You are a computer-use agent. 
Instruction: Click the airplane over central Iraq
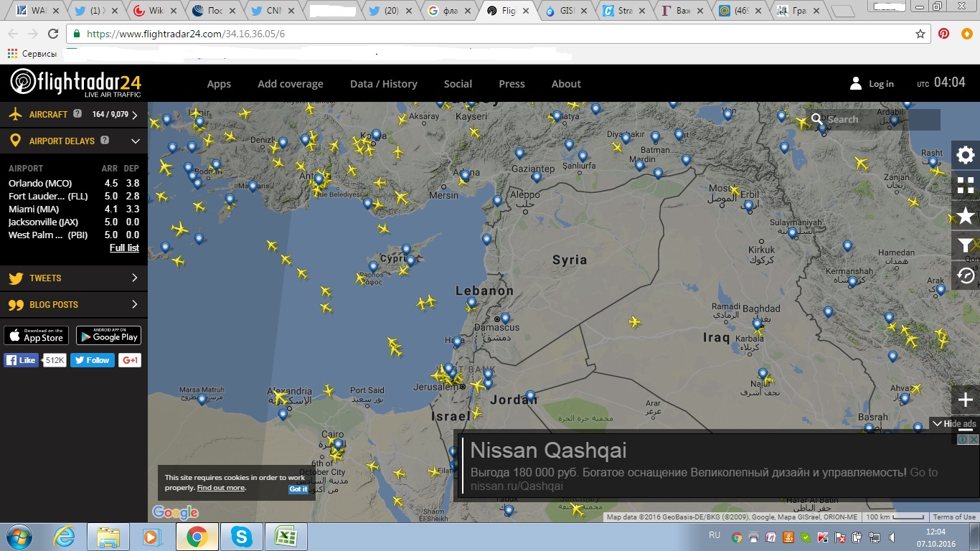point(634,322)
